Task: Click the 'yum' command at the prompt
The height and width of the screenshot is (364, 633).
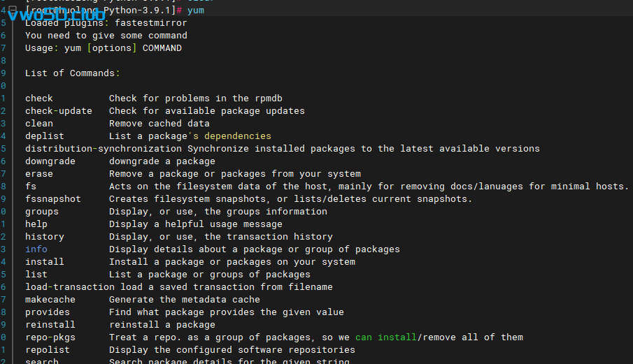Action: [195, 10]
